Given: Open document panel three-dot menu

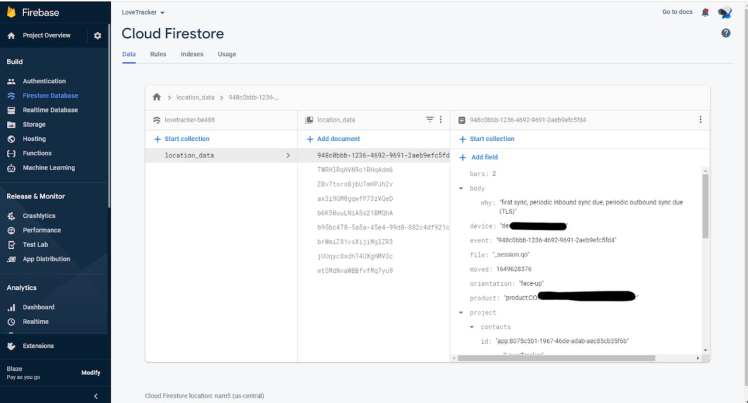Looking at the screenshot, I should [700, 119].
